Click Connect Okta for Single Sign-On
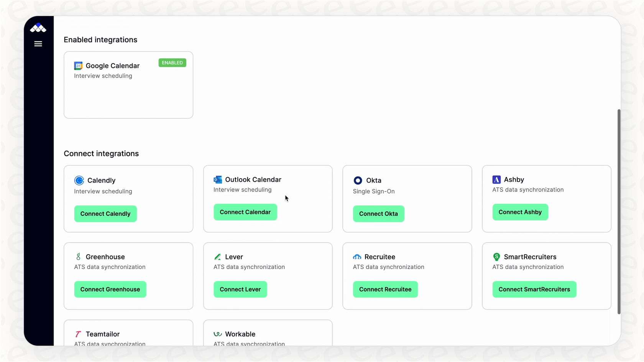The image size is (644, 362). (x=378, y=213)
